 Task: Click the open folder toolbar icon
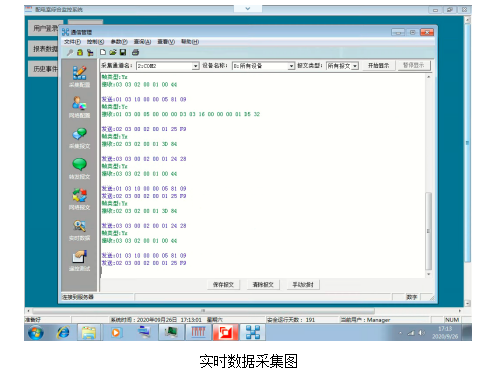pos(113,52)
